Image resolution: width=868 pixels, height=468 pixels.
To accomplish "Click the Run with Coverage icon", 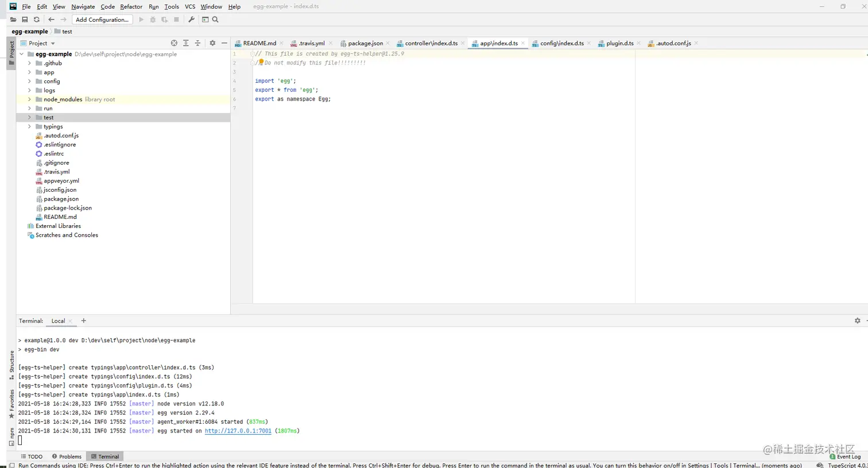I will pyautogui.click(x=165, y=20).
